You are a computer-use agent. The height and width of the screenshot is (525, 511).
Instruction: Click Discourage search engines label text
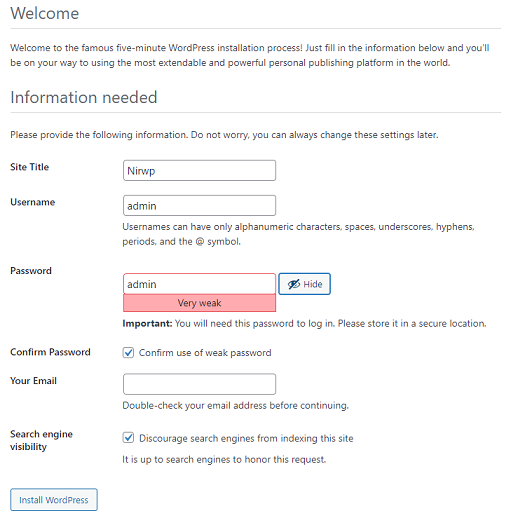246,438
